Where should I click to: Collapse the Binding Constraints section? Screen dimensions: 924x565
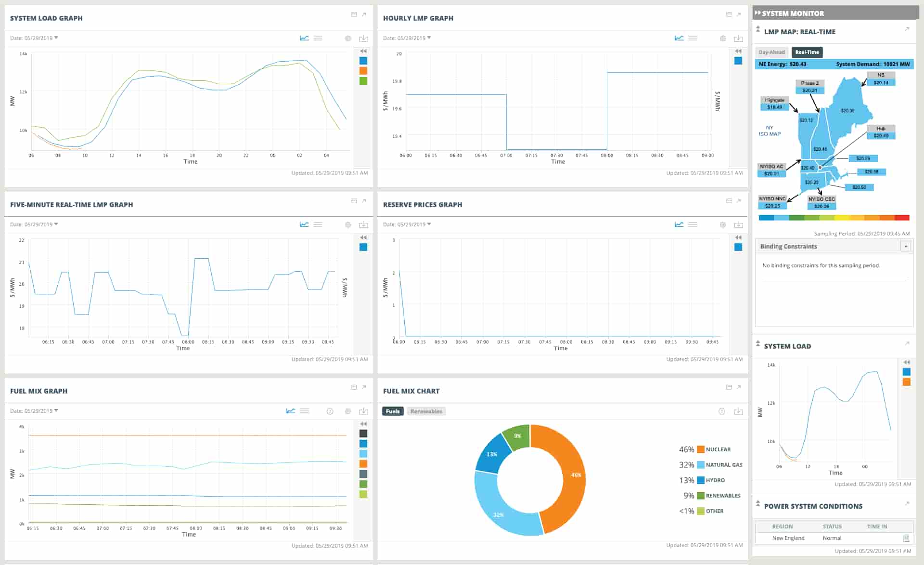(905, 246)
